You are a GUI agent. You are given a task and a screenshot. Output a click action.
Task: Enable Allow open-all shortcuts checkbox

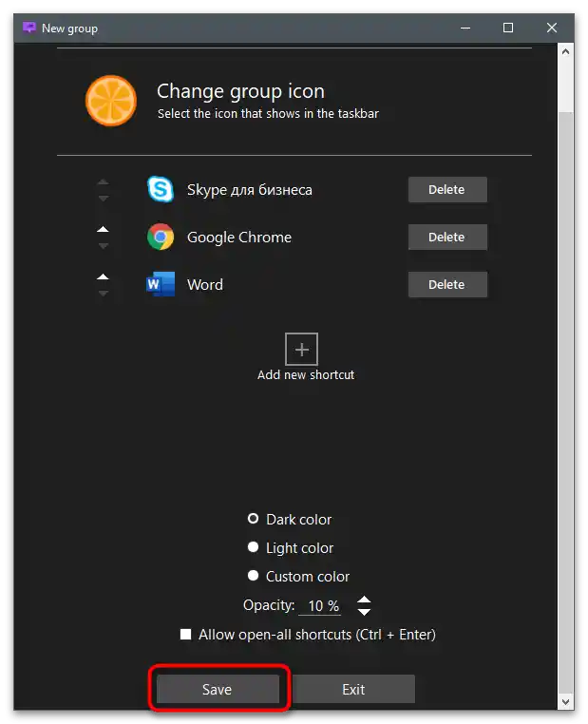coord(185,634)
